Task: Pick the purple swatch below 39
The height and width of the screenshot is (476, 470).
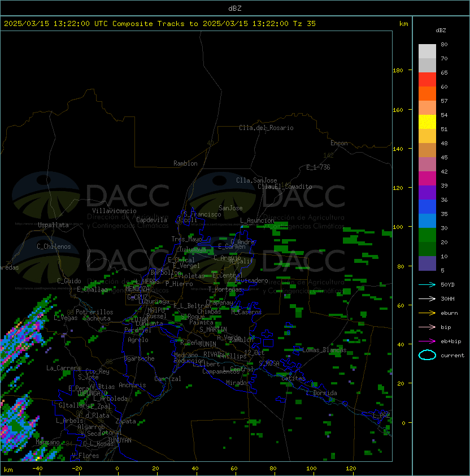Action: click(427, 192)
